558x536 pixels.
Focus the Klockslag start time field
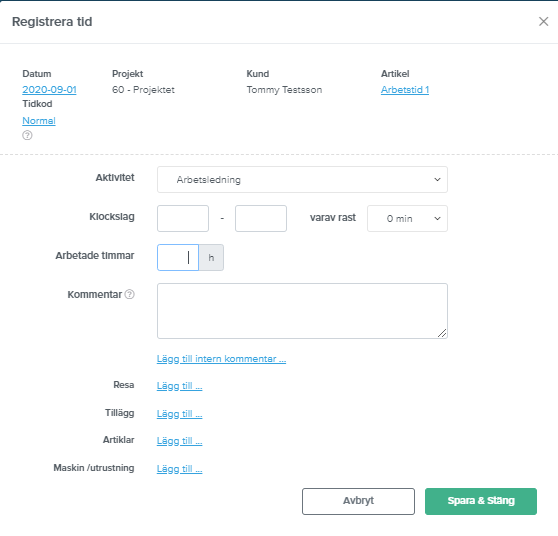coord(183,219)
